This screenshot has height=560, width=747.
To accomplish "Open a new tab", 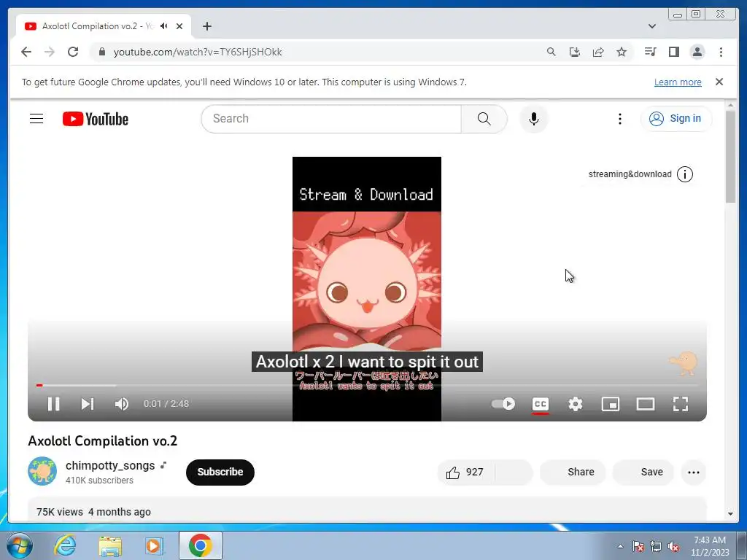I will pos(206,26).
